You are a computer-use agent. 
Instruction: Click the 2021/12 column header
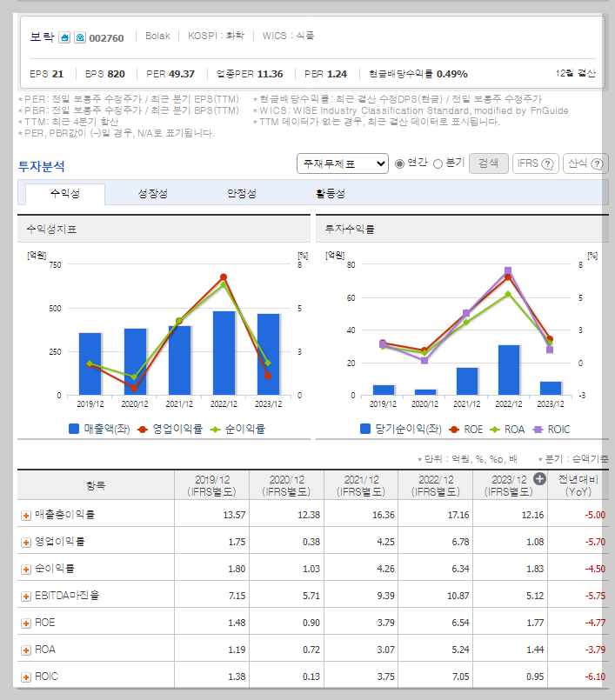(x=361, y=485)
